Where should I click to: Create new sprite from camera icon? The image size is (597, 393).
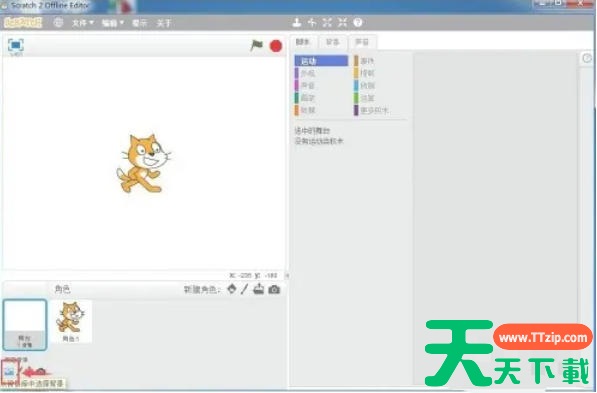tap(274, 289)
